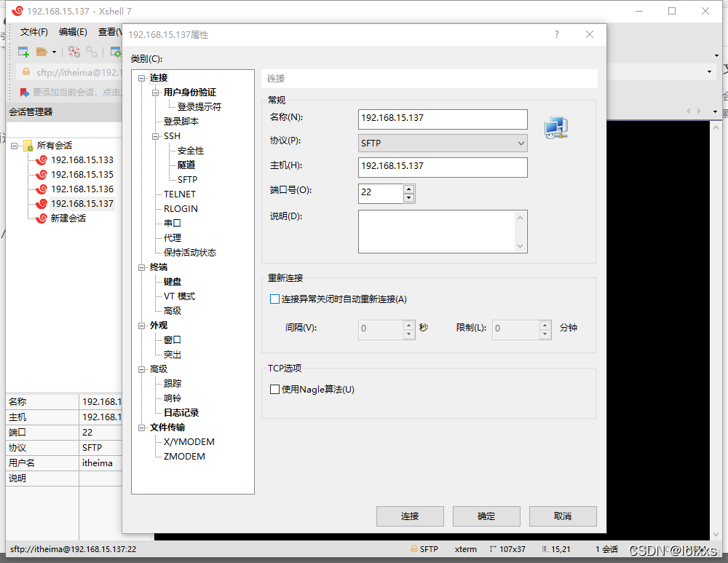This screenshot has height=563, width=728.
Task: Enable 连接异常关闭时自动重新连接 checkbox
Action: pos(275,299)
